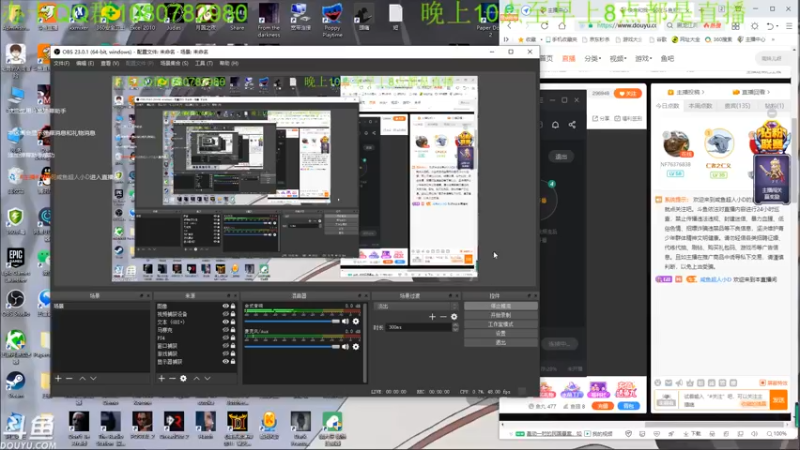
Task: Go back with the browser back arrow
Action: click(510, 26)
